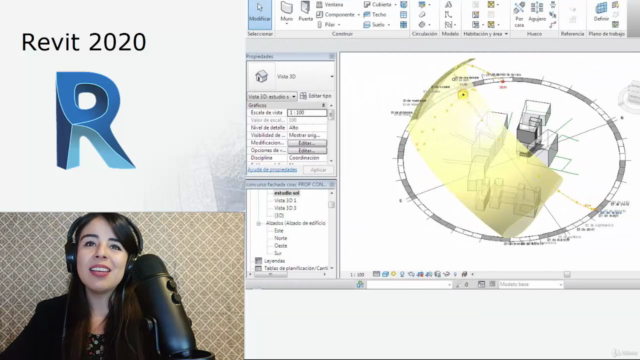The width and height of the screenshot is (640, 360).
Task: Click the Por cara opening tool
Action: (x=519, y=13)
